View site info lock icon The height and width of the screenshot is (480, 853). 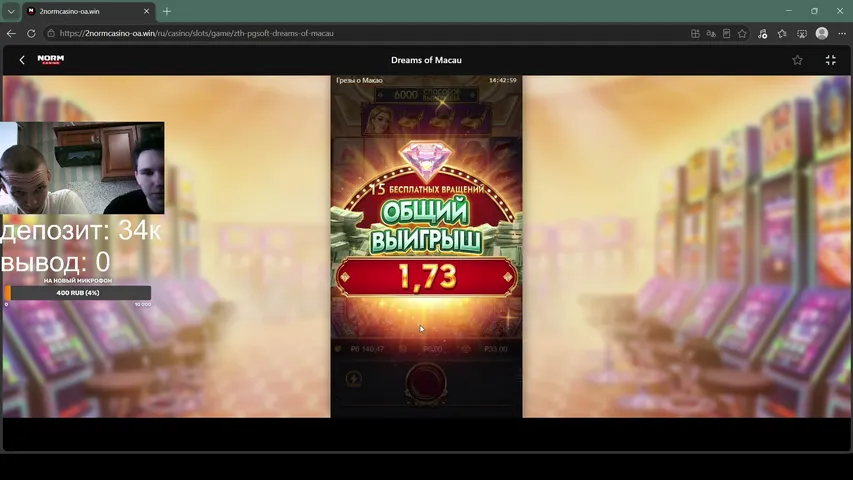pos(51,33)
